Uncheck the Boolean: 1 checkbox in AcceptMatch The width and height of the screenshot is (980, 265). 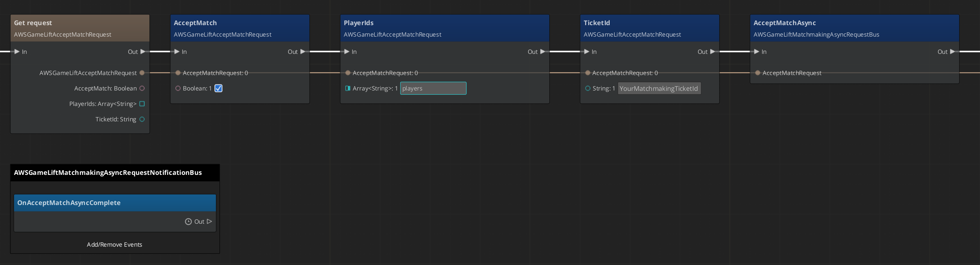point(218,88)
